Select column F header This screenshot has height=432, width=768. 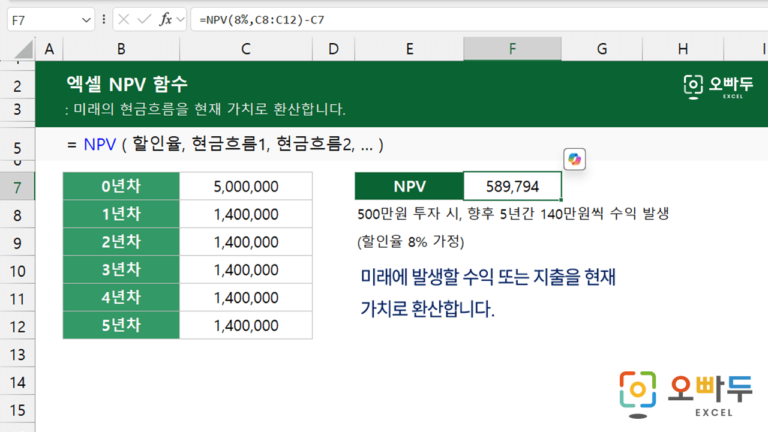pyautogui.click(x=512, y=49)
